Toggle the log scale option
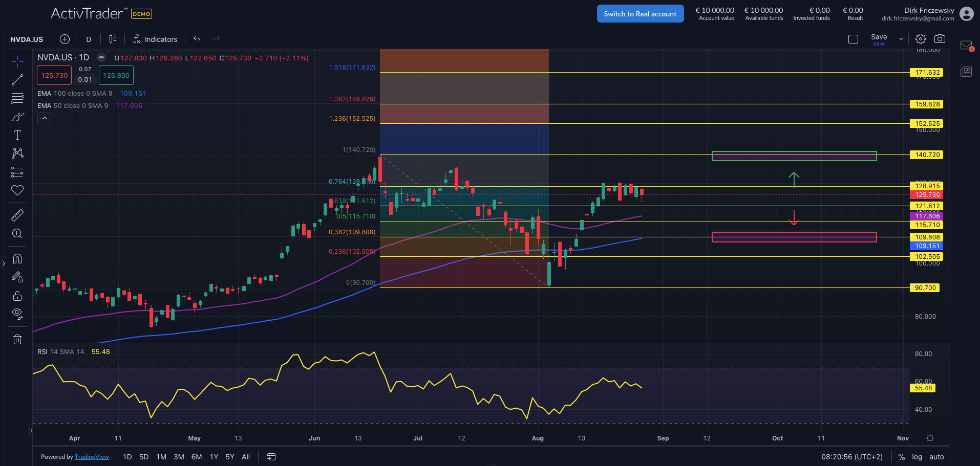The width and height of the screenshot is (980, 466). 917,457
